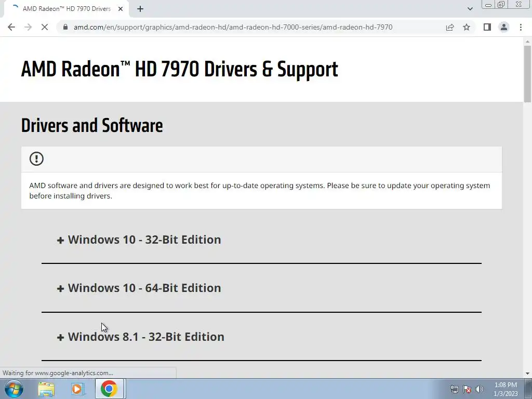Image resolution: width=532 pixels, height=399 pixels.
Task: Restore down the Chrome window
Action: point(501,5)
